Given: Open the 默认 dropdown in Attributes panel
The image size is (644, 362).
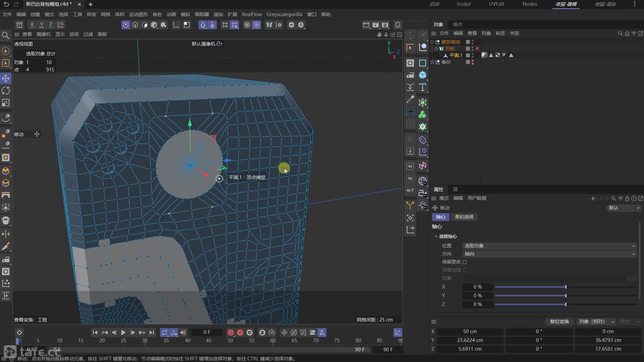Looking at the screenshot, I should point(624,208).
